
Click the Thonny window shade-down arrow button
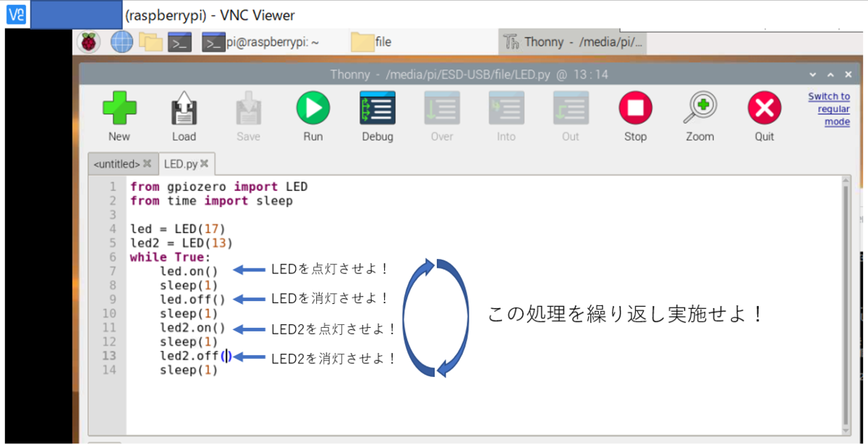point(814,75)
